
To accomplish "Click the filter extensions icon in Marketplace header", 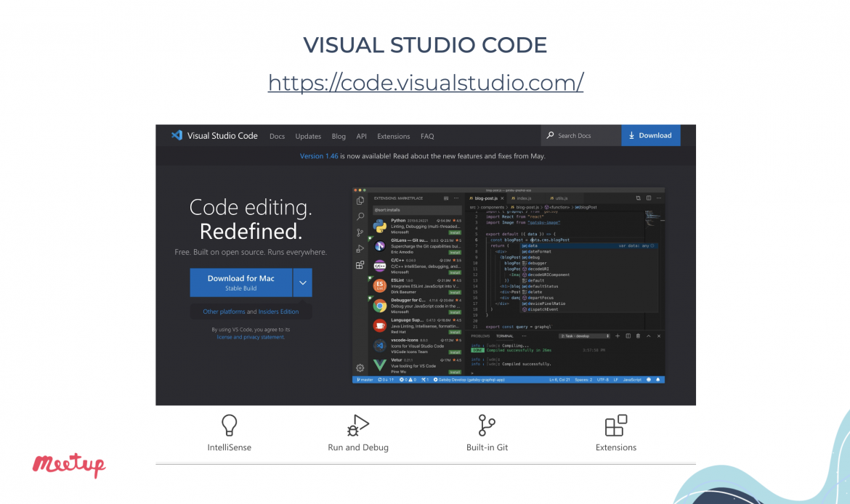I will [x=446, y=198].
